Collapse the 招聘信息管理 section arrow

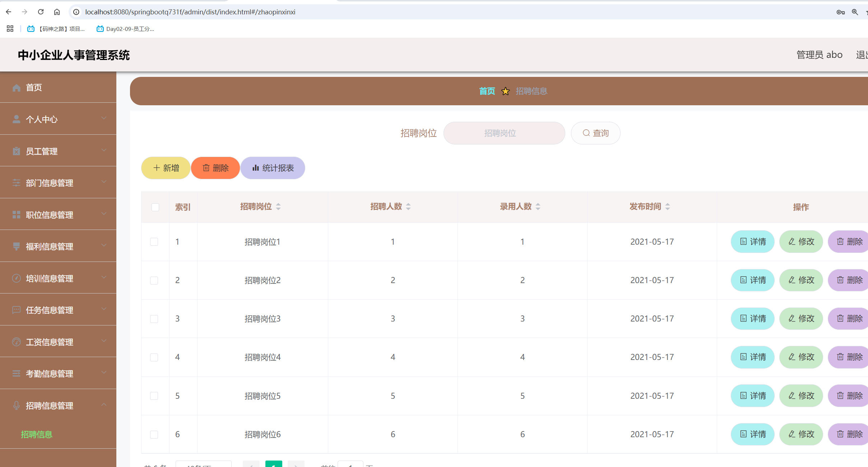104,405
